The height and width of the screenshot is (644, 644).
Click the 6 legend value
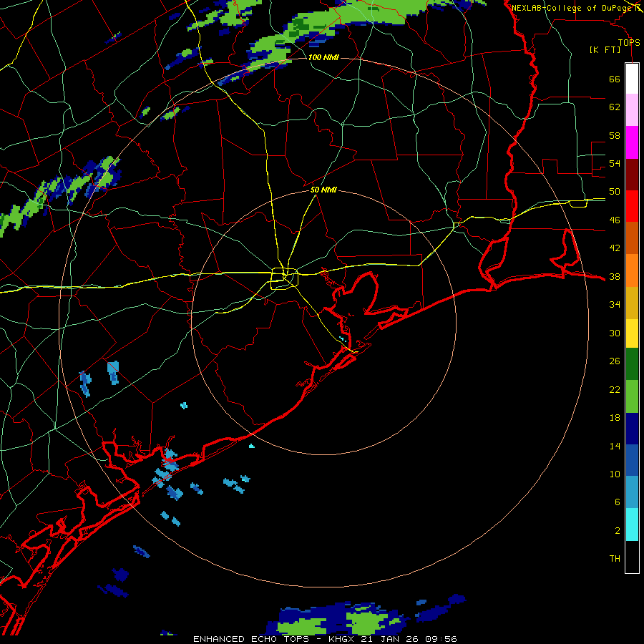coord(618,502)
